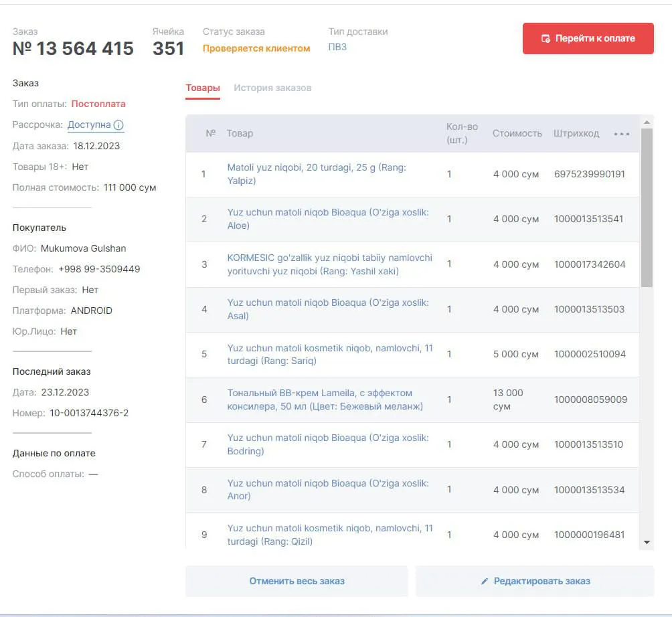The height and width of the screenshot is (617, 672).
Task: Click the Штрихкод column header
Action: tap(576, 133)
